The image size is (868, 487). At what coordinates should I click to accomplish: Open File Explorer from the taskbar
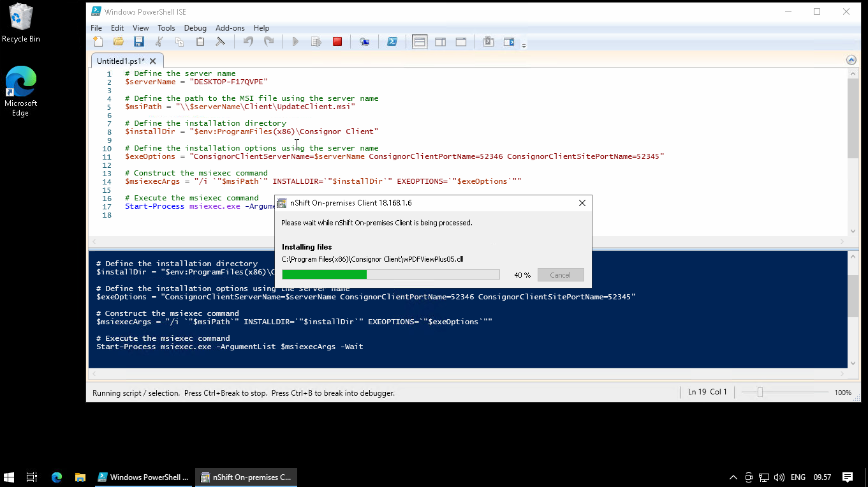(x=80, y=477)
